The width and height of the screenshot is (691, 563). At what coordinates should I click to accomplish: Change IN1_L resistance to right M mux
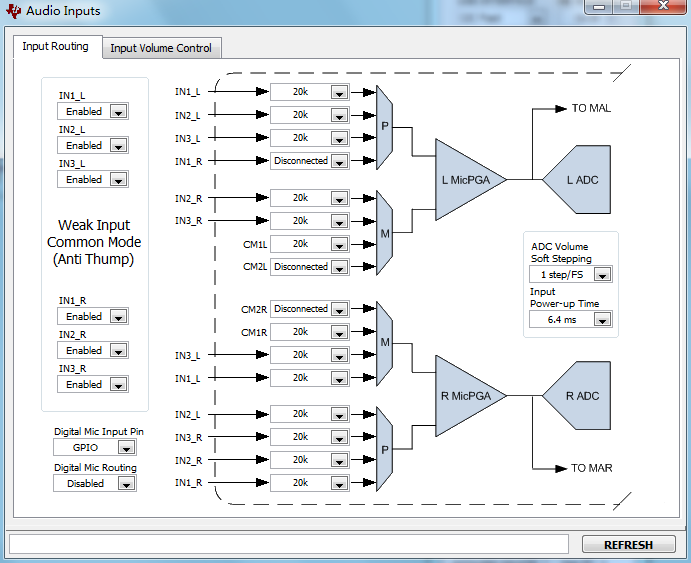tap(310, 378)
